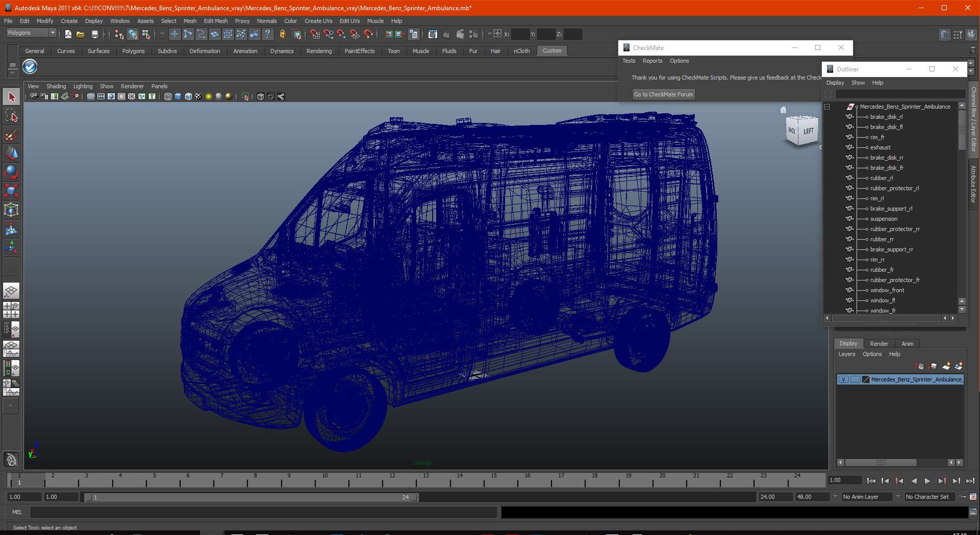
Task: Switch to the Render layer tab
Action: [879, 344]
